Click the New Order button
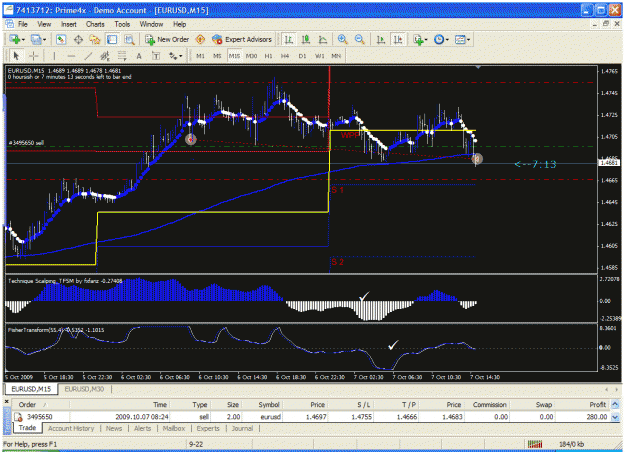The width and height of the screenshot is (625, 452). pos(167,39)
